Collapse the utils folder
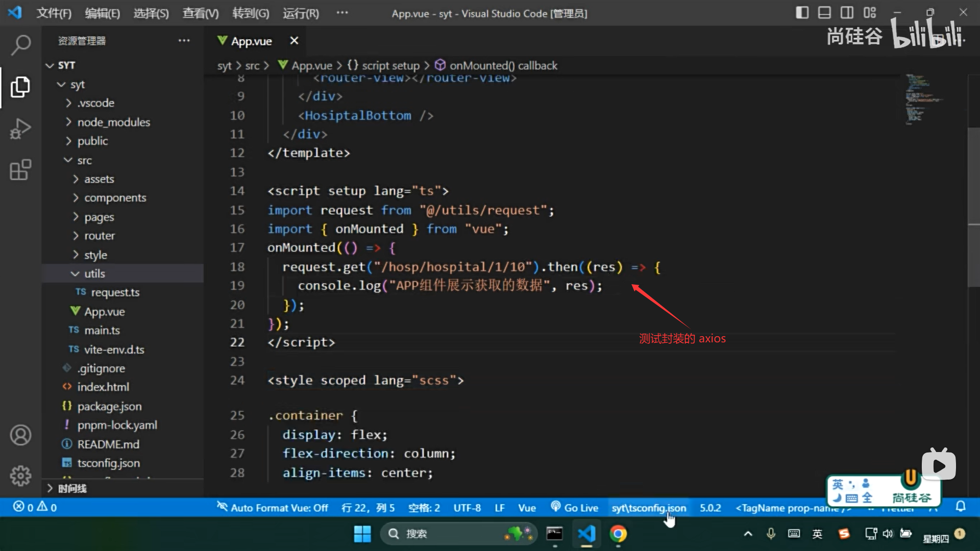Screen dimensions: 980x551 pos(94,273)
